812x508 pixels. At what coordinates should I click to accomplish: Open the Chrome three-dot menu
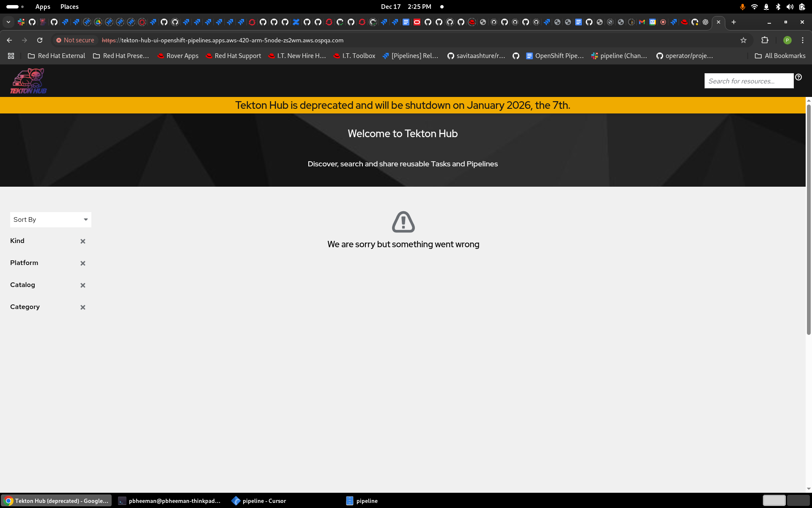tap(803, 40)
